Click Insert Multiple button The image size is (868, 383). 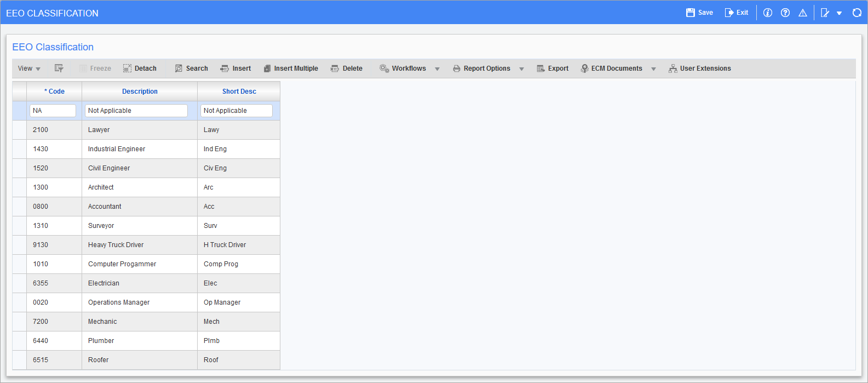tap(290, 68)
